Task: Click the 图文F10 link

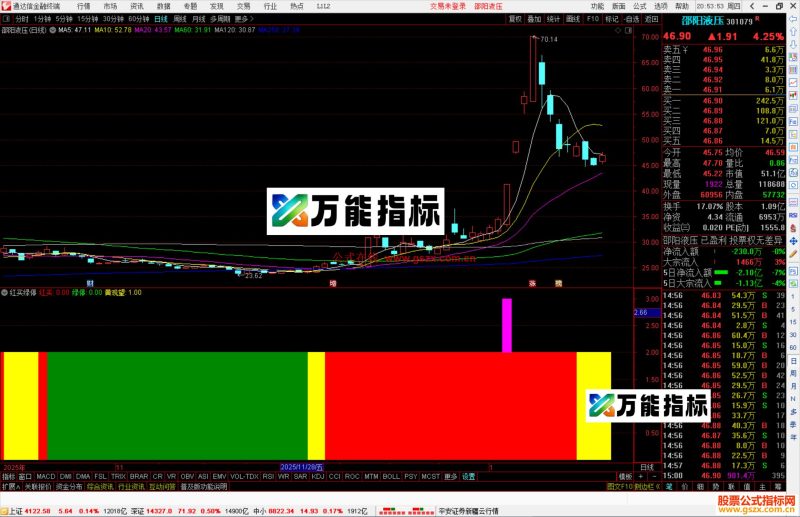Action: point(618,486)
